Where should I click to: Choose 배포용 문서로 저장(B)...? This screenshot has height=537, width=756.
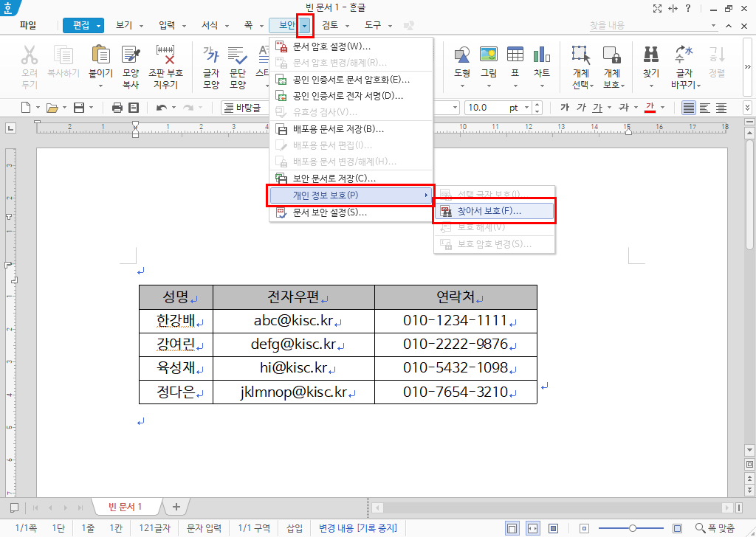[351, 129]
